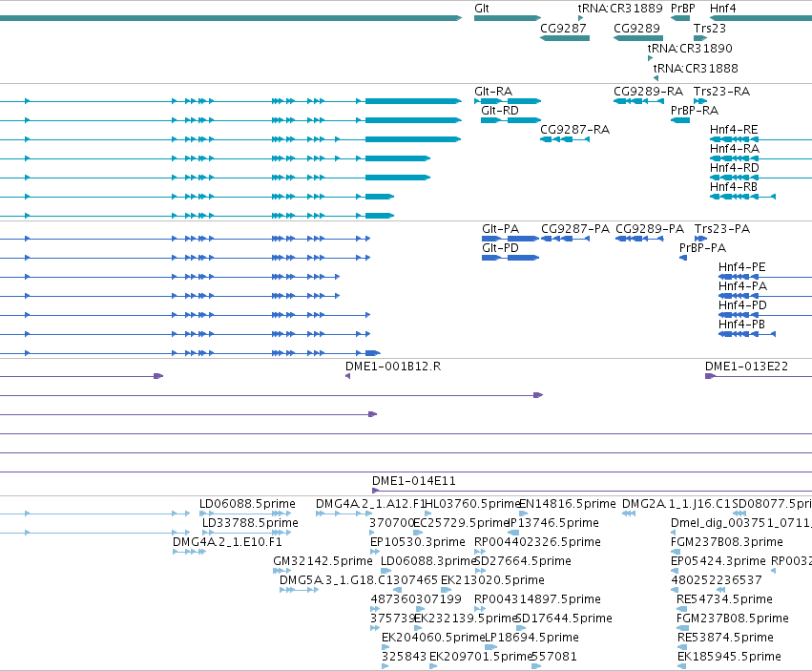The image size is (812, 671).
Task: Click the DMG4A2_1.A12.F1 EST
Action: [x=344, y=514]
